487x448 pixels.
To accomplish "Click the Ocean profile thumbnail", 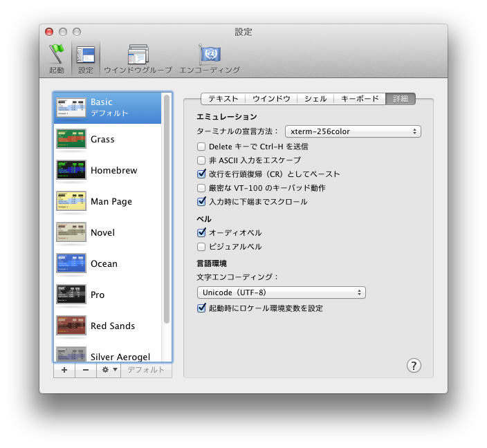I will (x=71, y=263).
